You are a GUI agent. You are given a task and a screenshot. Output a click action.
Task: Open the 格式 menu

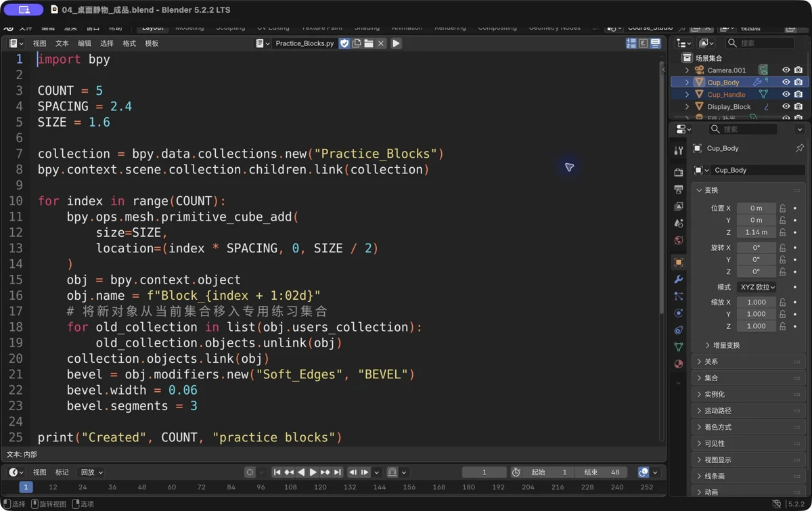[x=129, y=43]
